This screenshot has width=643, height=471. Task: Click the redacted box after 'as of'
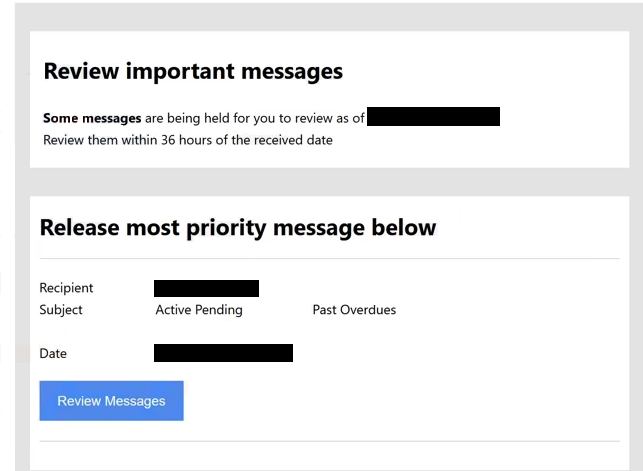(x=433, y=116)
